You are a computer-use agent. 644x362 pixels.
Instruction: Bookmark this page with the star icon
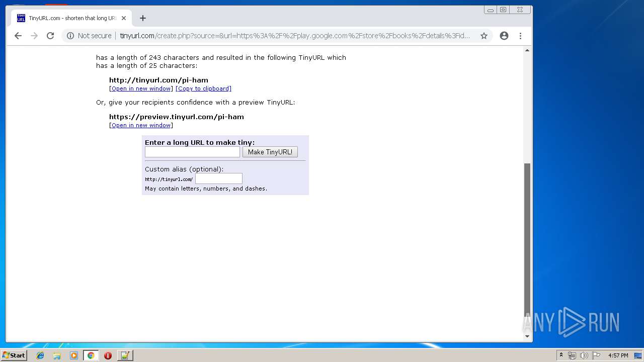(x=484, y=36)
